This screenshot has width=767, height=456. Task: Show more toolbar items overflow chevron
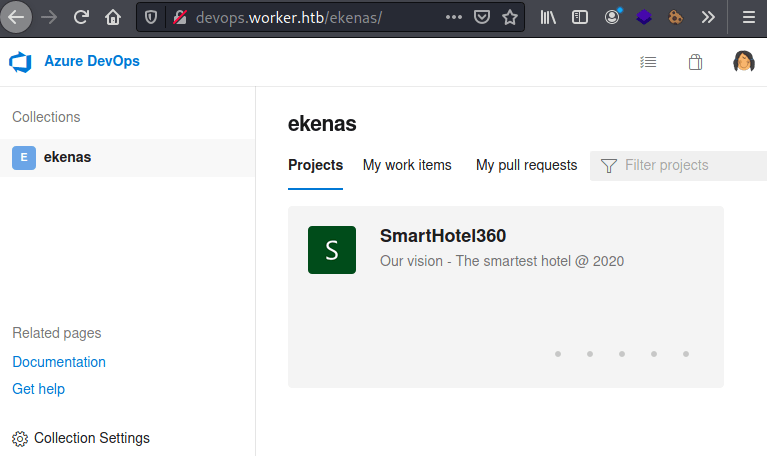pyautogui.click(x=708, y=18)
